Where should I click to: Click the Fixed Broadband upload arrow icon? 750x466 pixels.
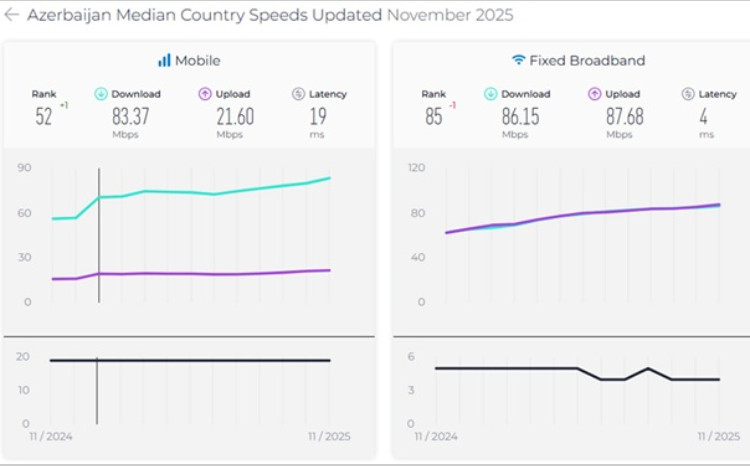pos(595,94)
